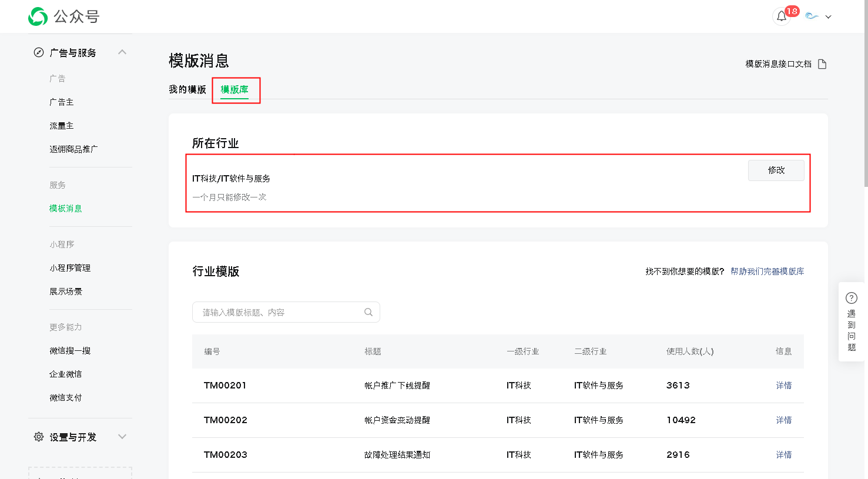Focus the template search input field
The height and width of the screenshot is (479, 868).
coord(279,312)
